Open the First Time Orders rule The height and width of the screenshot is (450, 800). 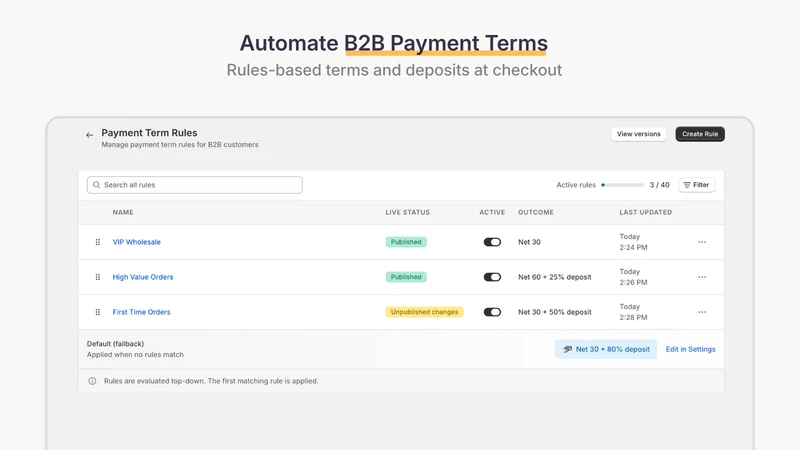coord(141,312)
